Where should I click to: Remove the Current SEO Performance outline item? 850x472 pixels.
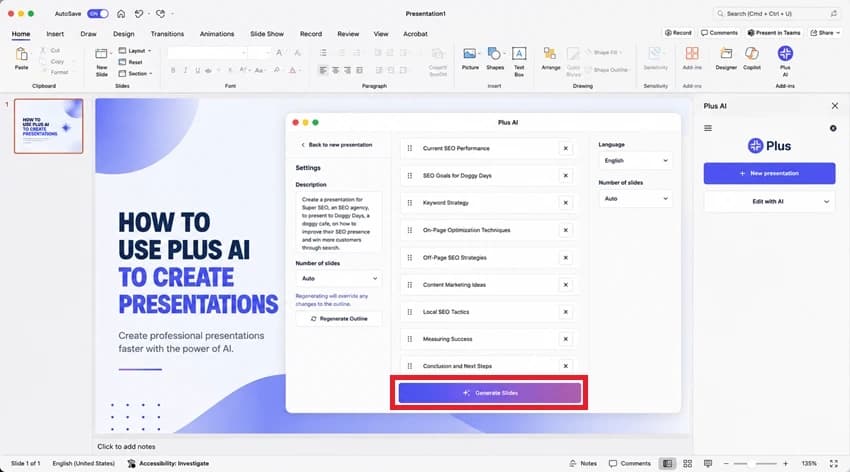(x=565, y=148)
